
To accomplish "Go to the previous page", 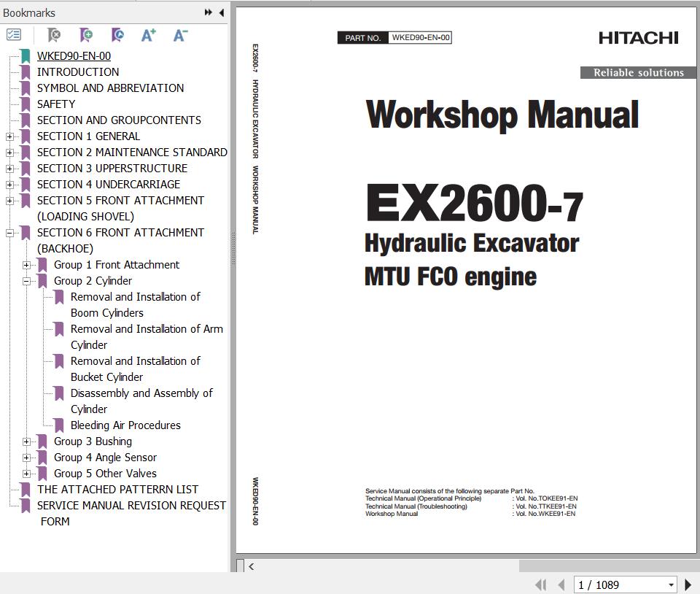I will [x=561, y=585].
